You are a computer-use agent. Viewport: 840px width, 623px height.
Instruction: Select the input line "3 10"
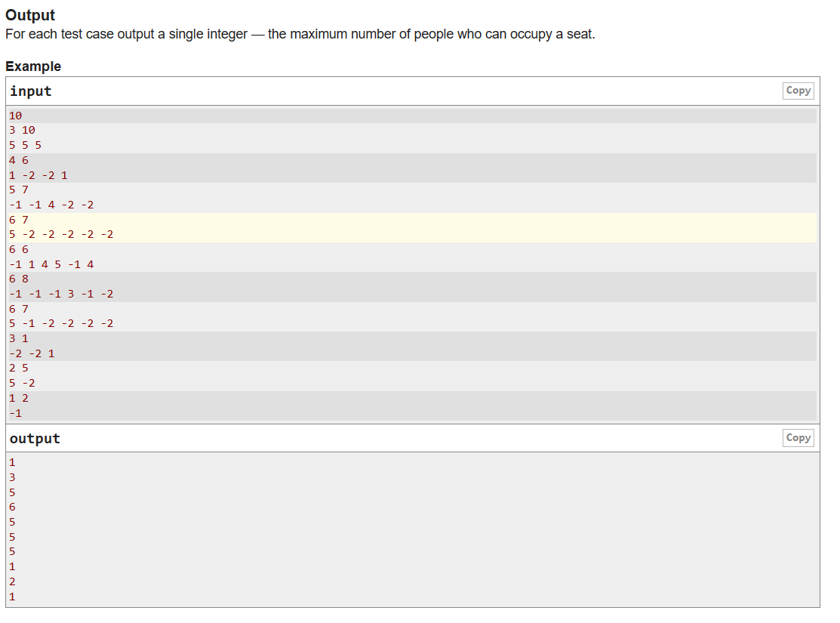point(22,130)
